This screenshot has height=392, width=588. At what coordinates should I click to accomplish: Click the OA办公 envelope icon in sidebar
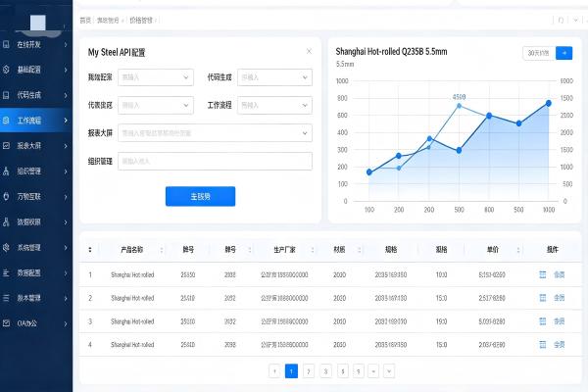click(7, 322)
